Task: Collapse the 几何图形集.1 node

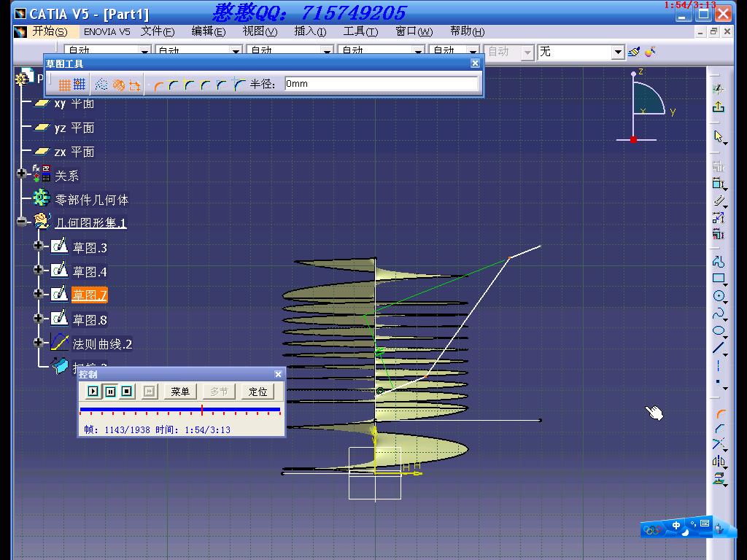Action: [21, 222]
